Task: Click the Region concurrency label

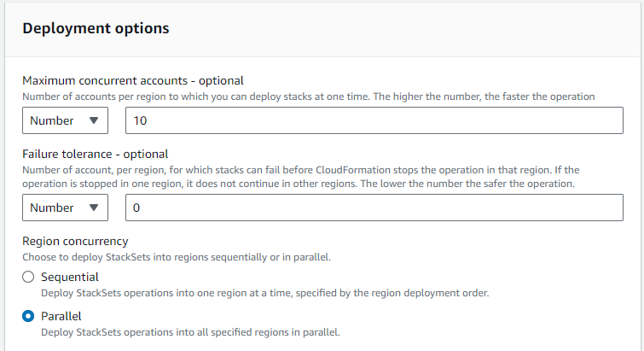Action: [75, 241]
